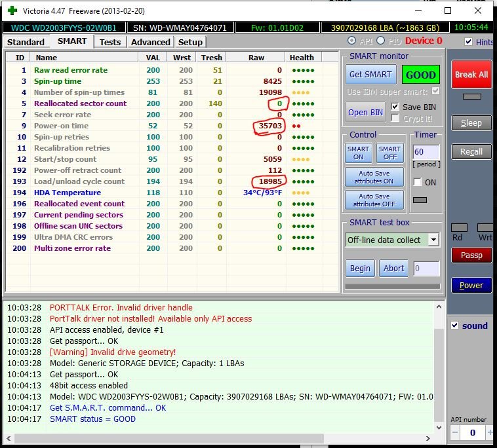Click the Rd indicator lamp

point(459,228)
